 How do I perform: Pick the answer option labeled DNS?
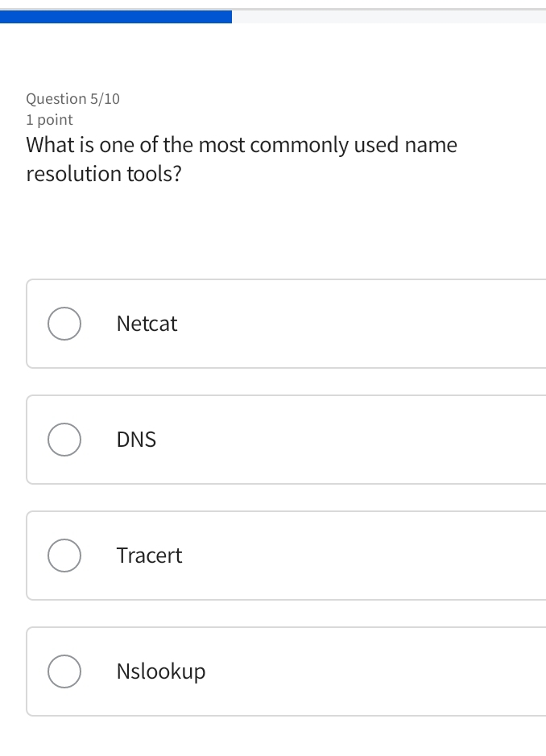coord(137,440)
